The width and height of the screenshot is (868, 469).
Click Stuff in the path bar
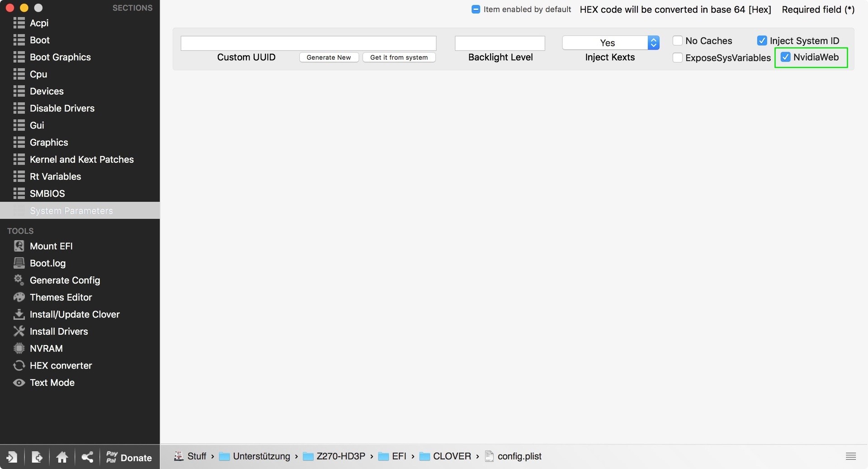click(x=190, y=456)
